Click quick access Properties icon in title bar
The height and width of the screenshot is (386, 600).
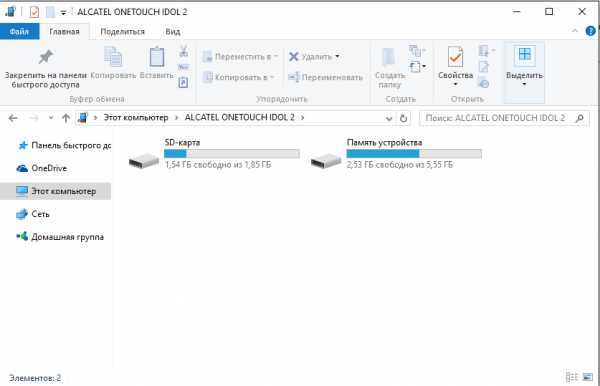(x=34, y=12)
